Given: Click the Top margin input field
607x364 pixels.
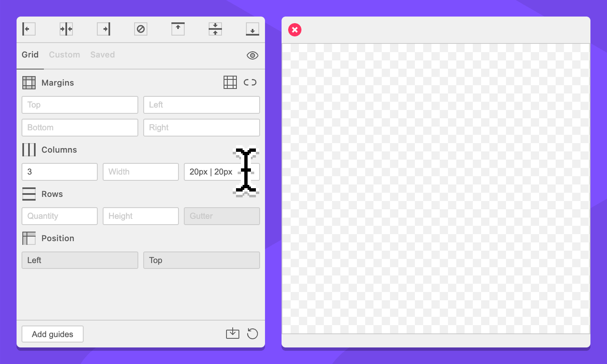Looking at the screenshot, I should coord(79,105).
